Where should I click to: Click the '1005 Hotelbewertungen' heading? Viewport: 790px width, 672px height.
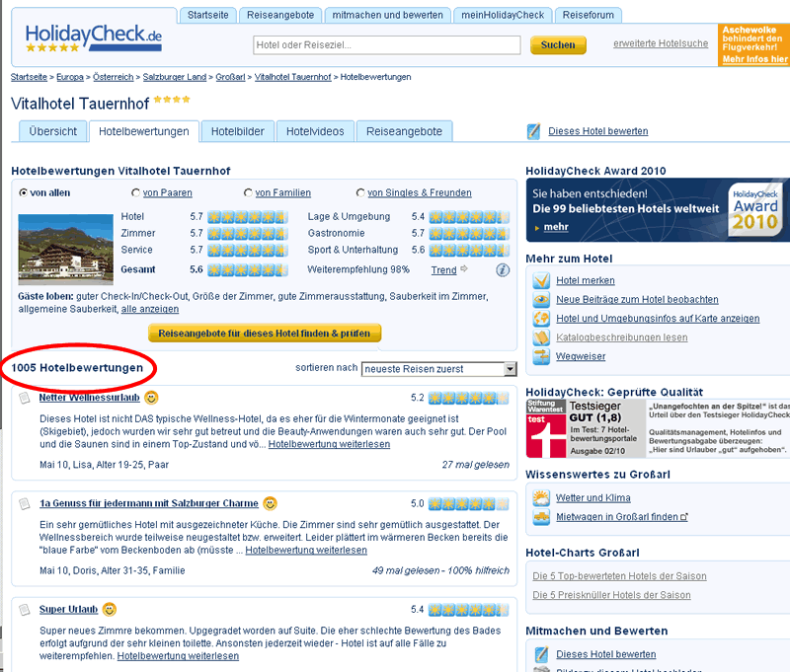coord(77,368)
